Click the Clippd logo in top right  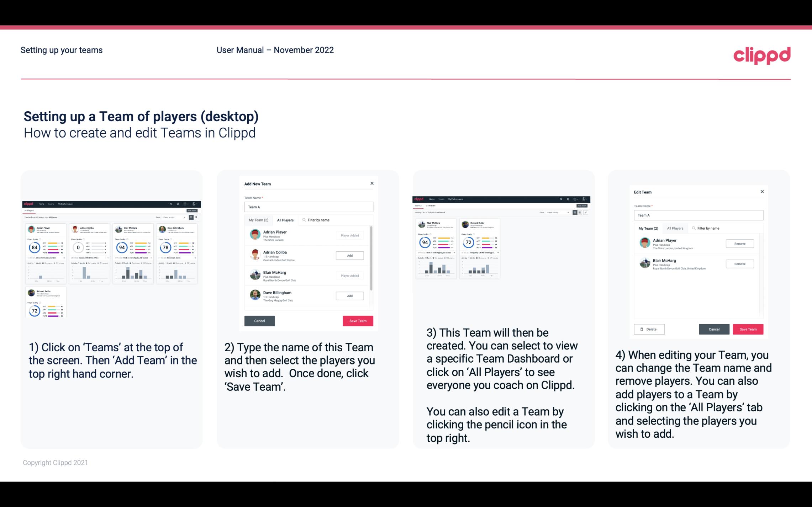point(761,54)
